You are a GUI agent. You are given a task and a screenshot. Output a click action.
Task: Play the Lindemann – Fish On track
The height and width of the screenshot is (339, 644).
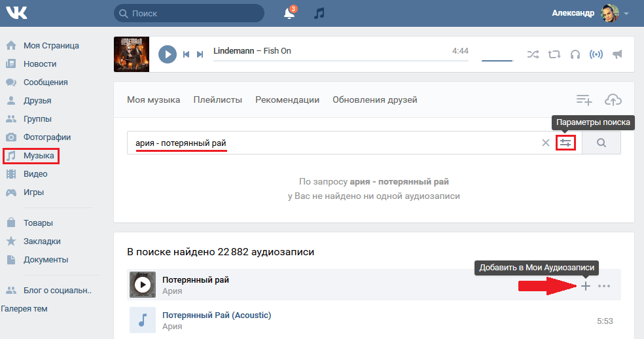(168, 54)
